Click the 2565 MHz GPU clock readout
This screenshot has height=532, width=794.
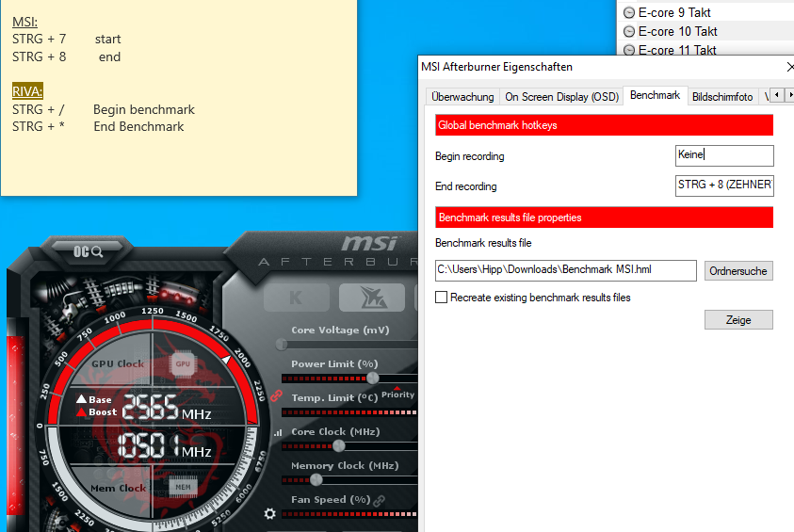click(x=167, y=407)
